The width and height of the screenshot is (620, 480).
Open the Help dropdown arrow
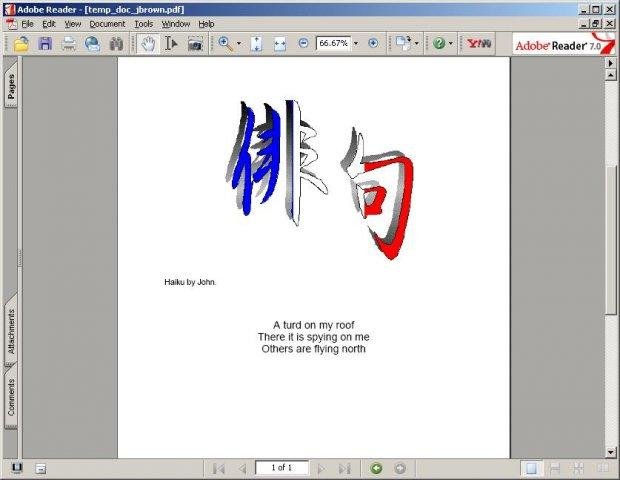click(x=451, y=43)
